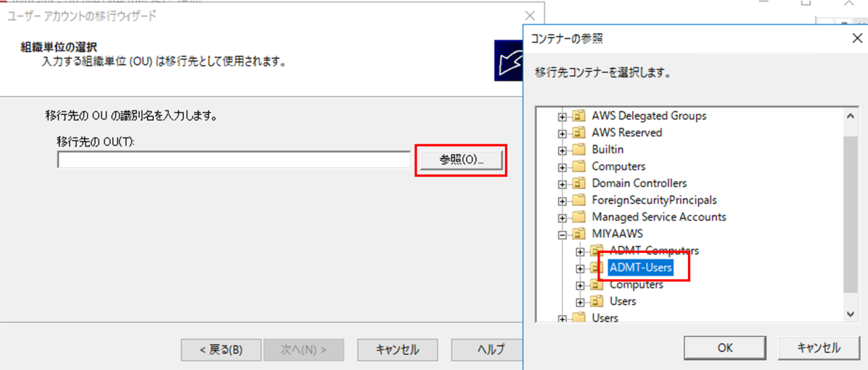Select the MIYAAWS OU folder icon
The image size is (868, 370).
click(x=579, y=234)
